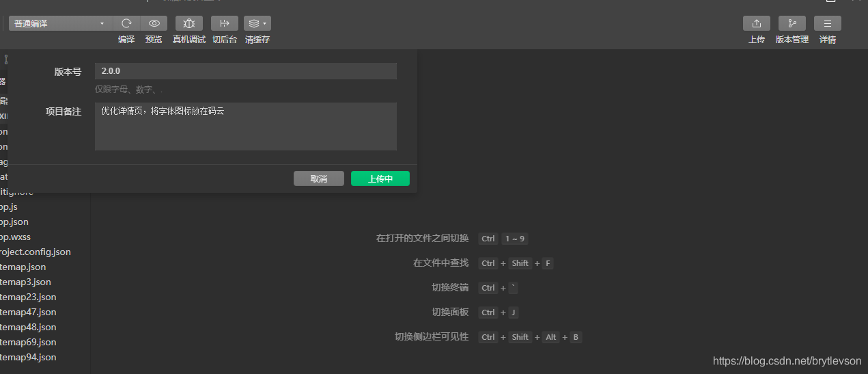Click the 项目备注 text area
Viewport: 868px width, 374px height.
246,126
